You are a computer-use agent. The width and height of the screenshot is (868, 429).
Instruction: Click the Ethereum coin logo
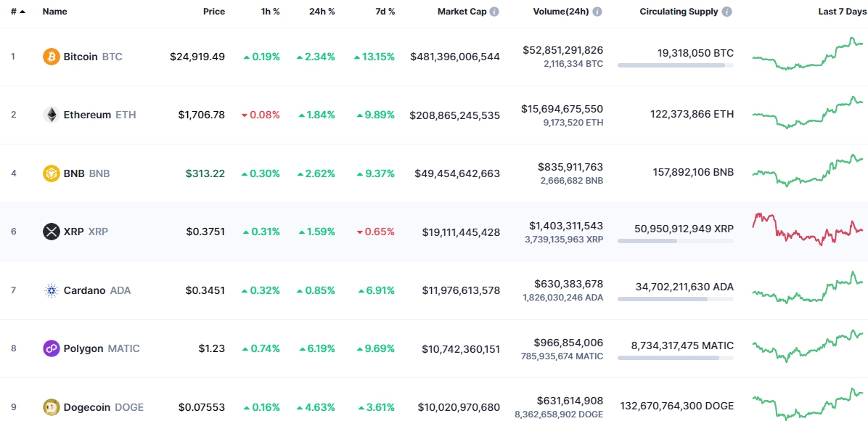coord(51,115)
